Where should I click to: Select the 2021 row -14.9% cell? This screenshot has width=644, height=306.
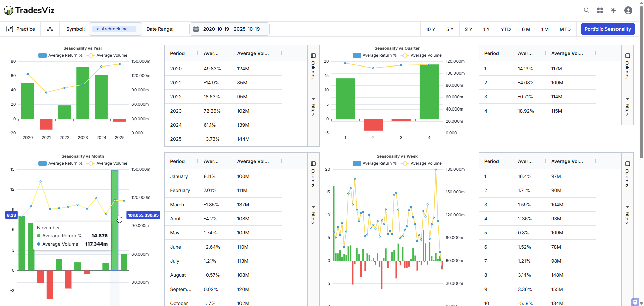pos(211,83)
